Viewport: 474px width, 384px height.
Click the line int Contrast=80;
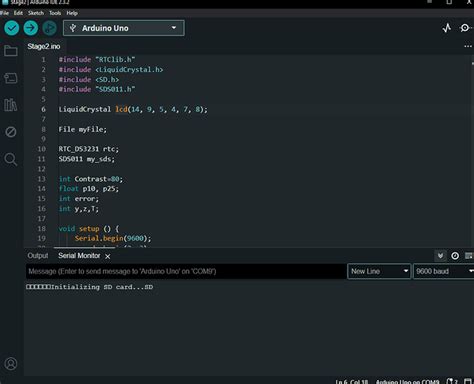pos(91,179)
